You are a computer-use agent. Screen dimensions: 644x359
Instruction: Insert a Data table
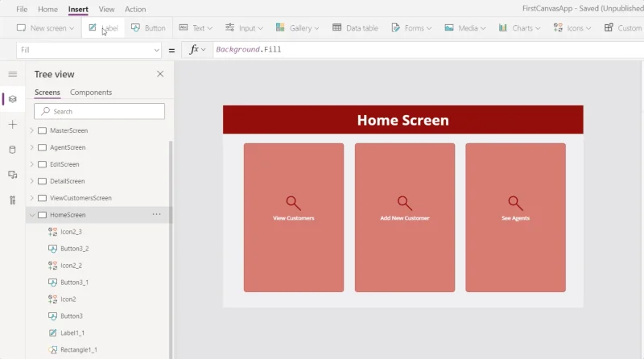355,28
